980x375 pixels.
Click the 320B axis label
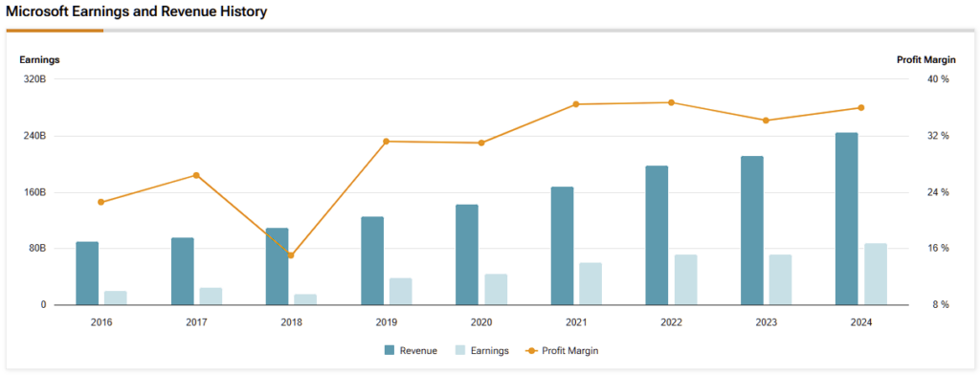(x=35, y=79)
